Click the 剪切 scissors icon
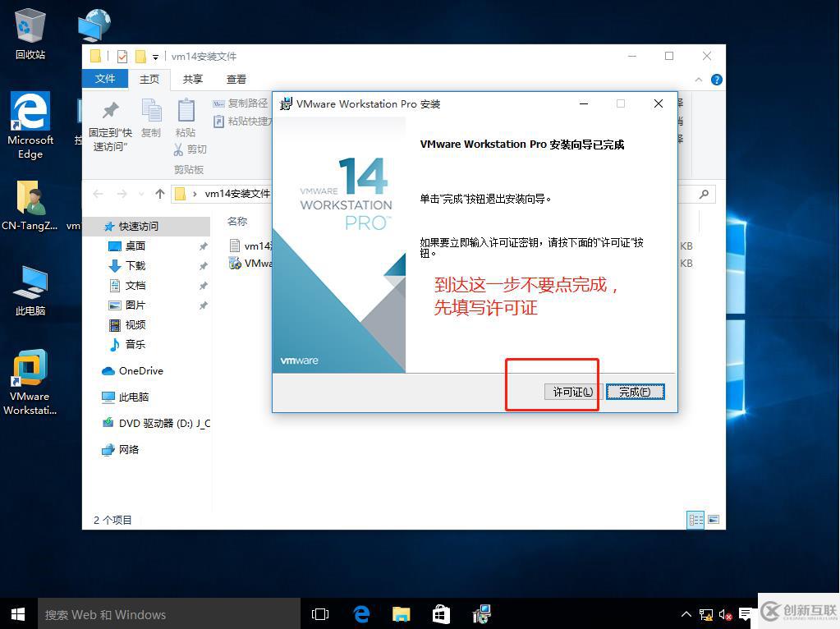The height and width of the screenshot is (629, 840). pos(179,149)
